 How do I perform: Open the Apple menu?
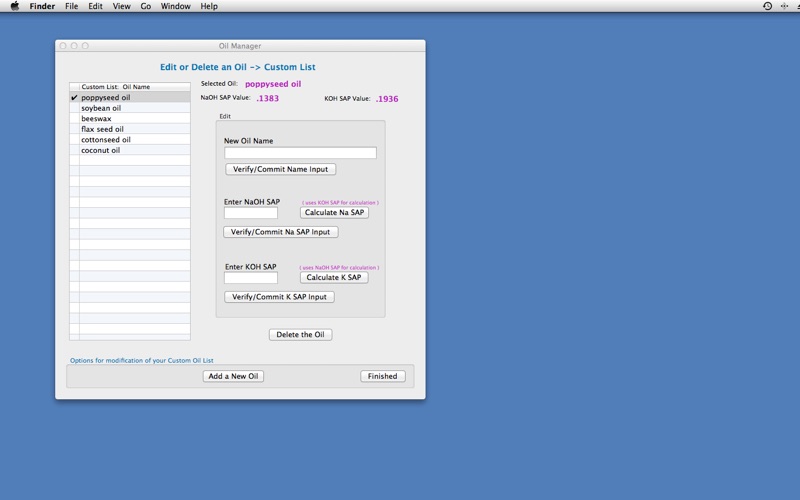click(15, 6)
